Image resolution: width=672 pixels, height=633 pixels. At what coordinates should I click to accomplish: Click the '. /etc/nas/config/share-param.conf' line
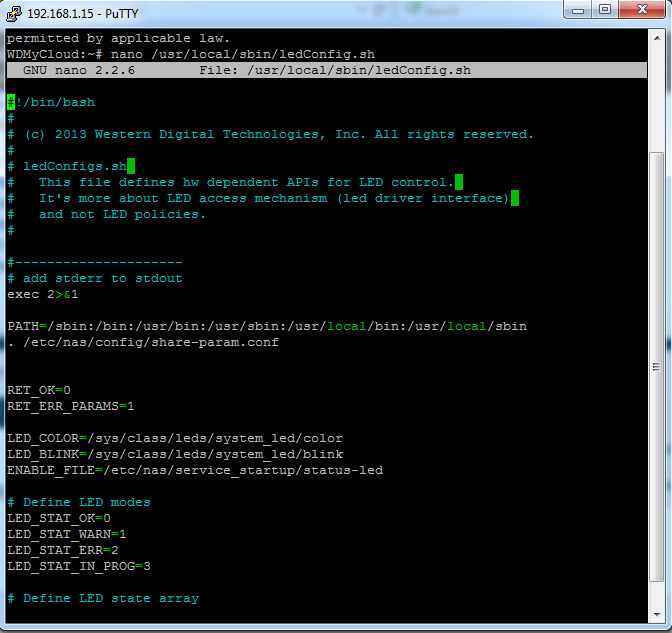pyautogui.click(x=143, y=342)
